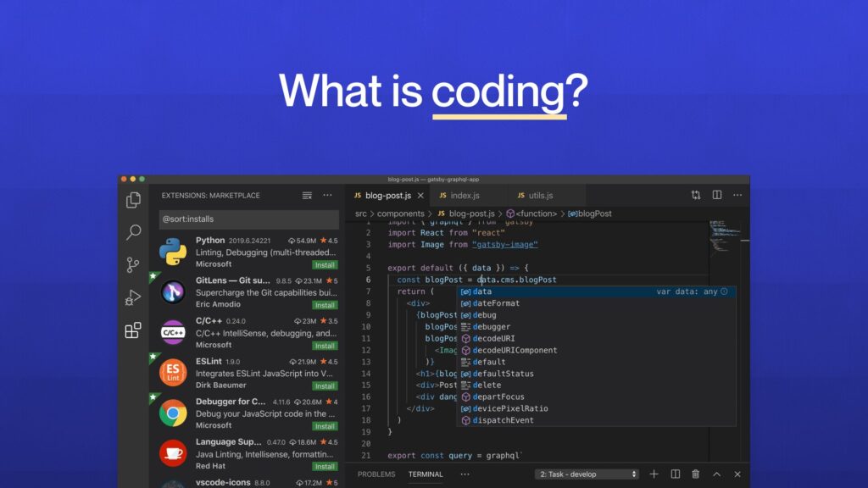This screenshot has width=868, height=488.
Task: Click 'EXTENSIONS: MARKETPLACE' panel title
Action: 210,196
